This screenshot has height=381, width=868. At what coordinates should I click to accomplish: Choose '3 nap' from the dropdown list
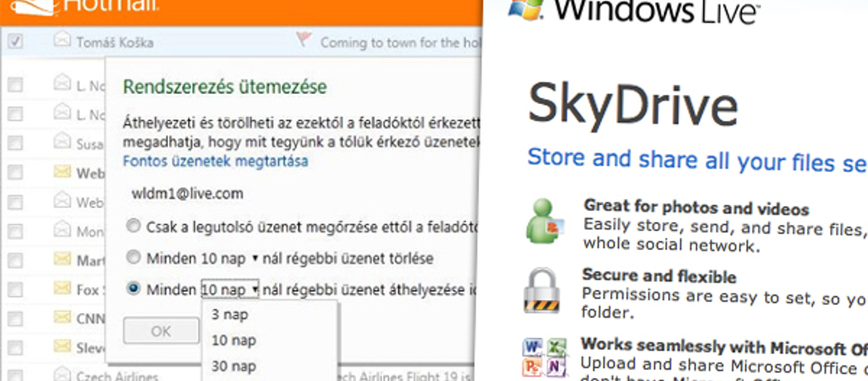tap(230, 315)
